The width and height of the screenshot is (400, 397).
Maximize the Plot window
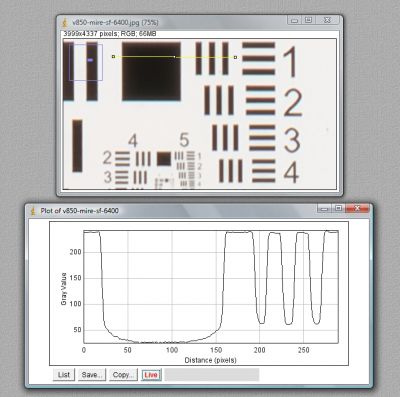(x=339, y=209)
